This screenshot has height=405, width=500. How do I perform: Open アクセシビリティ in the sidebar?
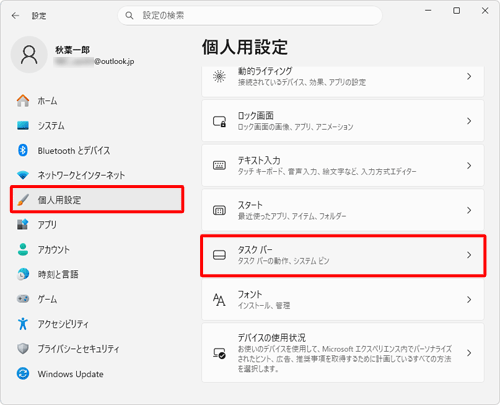click(x=97, y=324)
